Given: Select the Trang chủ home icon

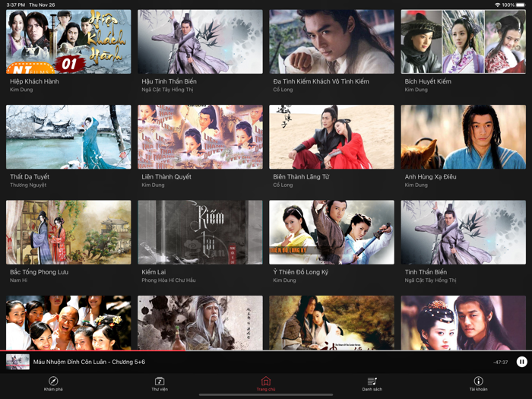Looking at the screenshot, I should coord(266,381).
